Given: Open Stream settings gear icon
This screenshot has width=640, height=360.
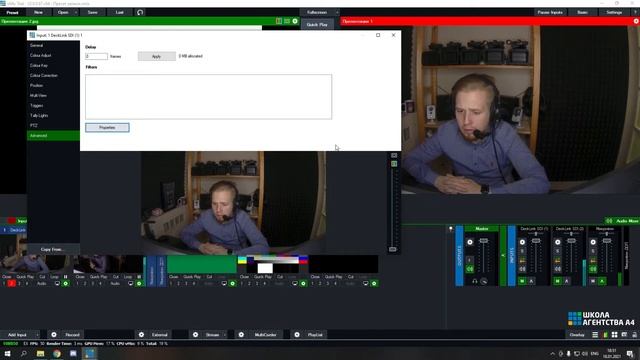Looking at the screenshot, I should (196, 335).
